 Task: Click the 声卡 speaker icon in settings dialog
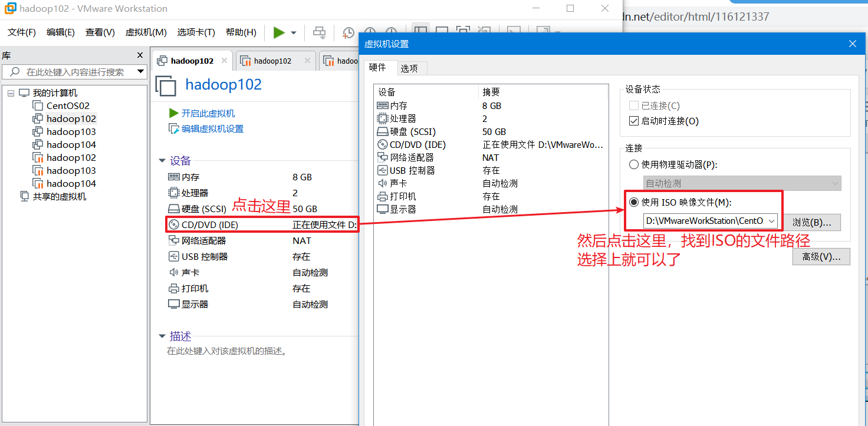point(383,183)
